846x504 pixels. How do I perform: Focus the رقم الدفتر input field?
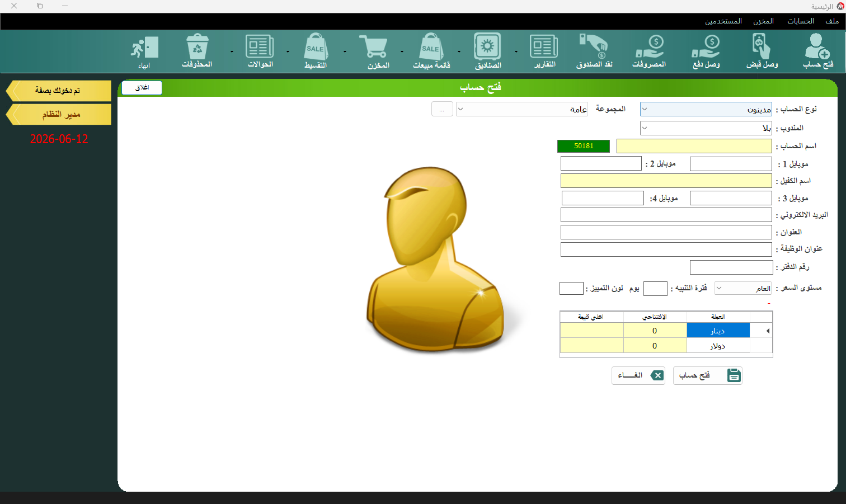[x=731, y=267]
